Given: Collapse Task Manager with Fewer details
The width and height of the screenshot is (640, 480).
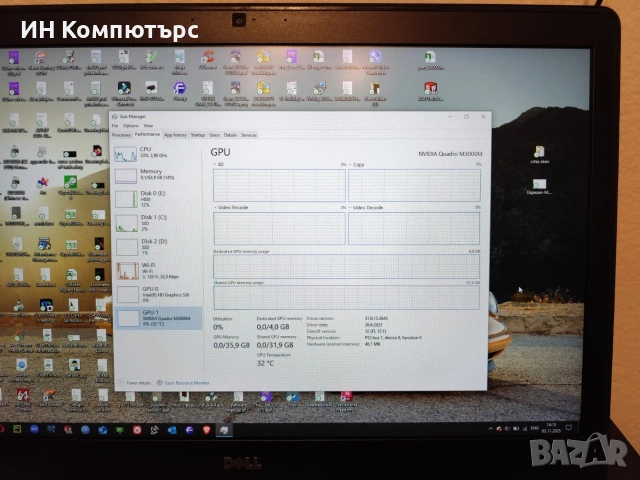Looking at the screenshot, I should pyautogui.click(x=134, y=383).
